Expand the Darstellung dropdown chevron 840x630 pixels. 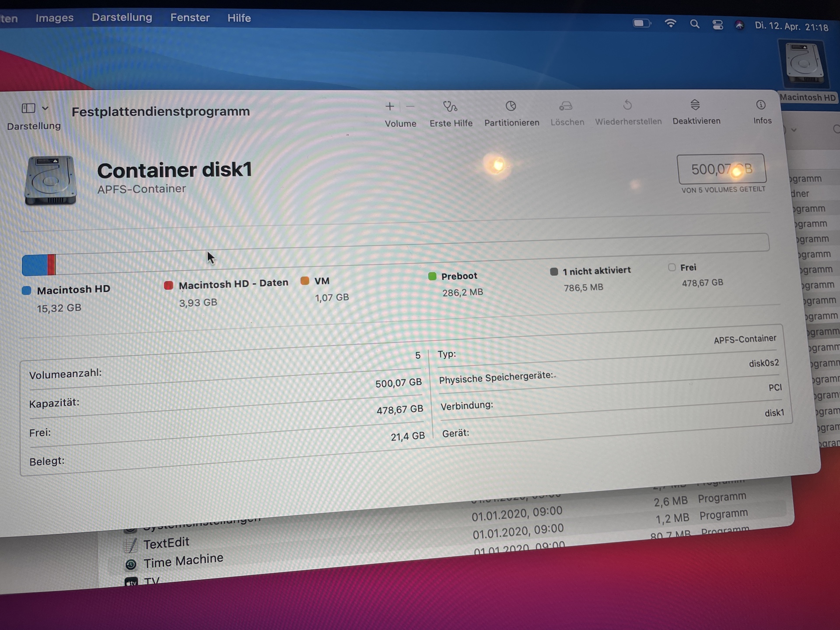45,108
